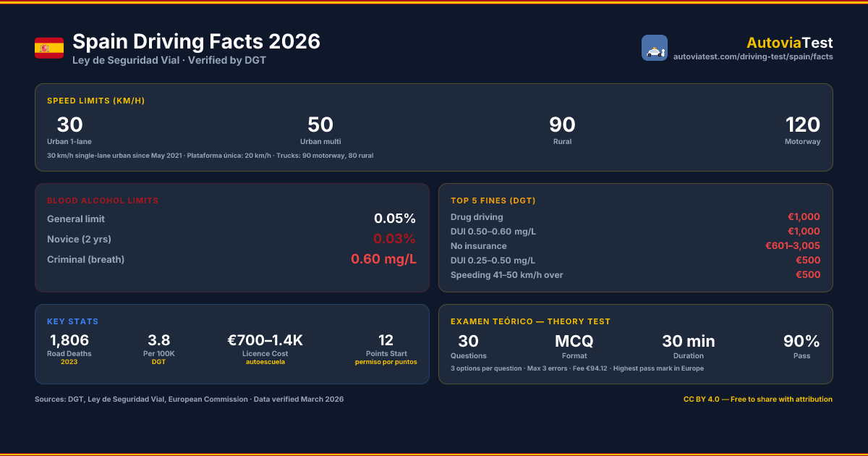Image resolution: width=868 pixels, height=456 pixels.
Task: Click the 90 Rural speed limit
Action: (562, 130)
